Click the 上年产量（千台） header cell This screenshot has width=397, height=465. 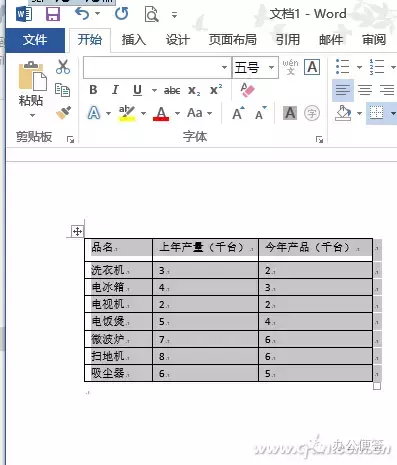pos(205,250)
